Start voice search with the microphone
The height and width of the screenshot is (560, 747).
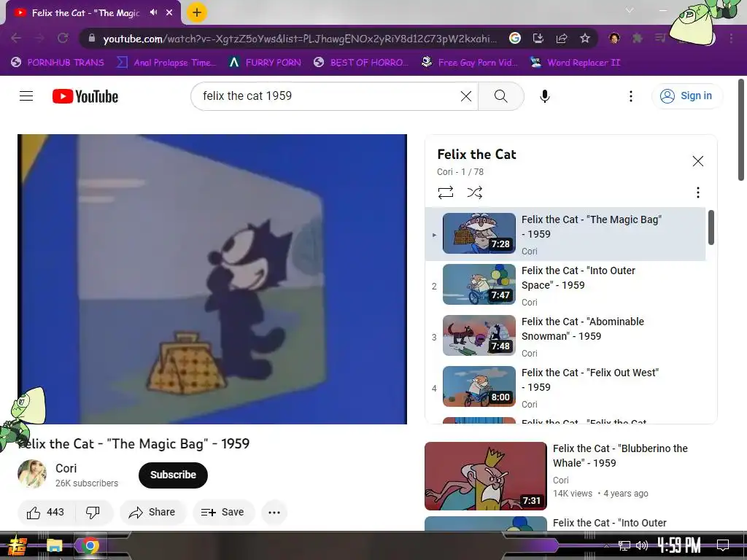[x=544, y=96]
